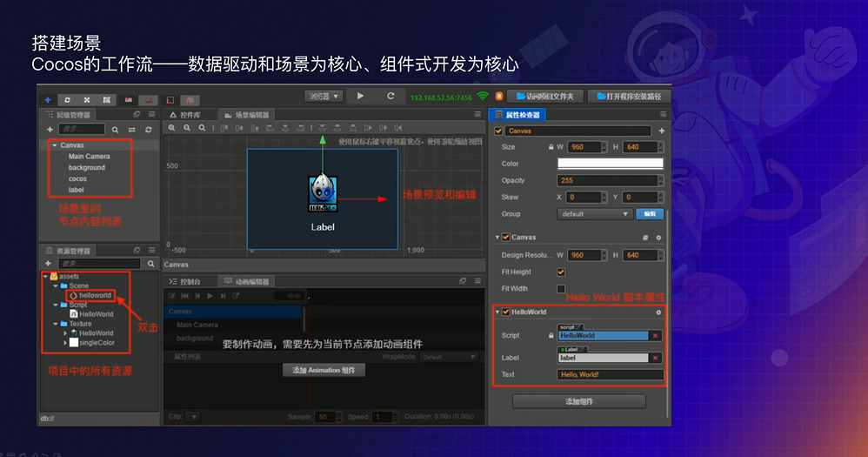Select the 属性检查器 tab
This screenshot has height=457, width=868.
point(518,115)
